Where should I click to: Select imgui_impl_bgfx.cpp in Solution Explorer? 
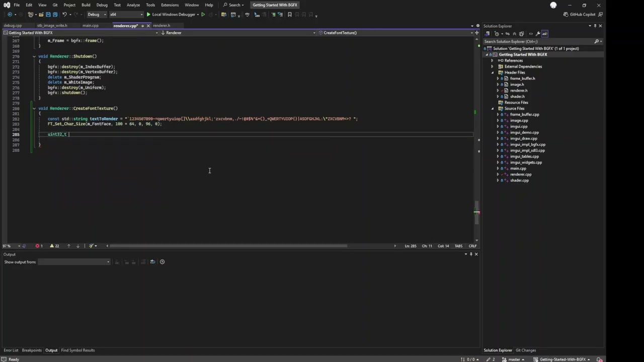coord(527,144)
